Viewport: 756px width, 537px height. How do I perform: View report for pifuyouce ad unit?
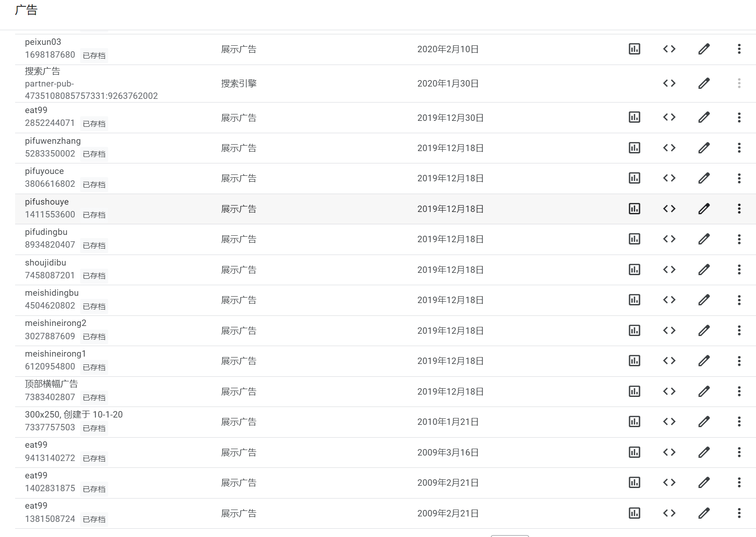(634, 178)
